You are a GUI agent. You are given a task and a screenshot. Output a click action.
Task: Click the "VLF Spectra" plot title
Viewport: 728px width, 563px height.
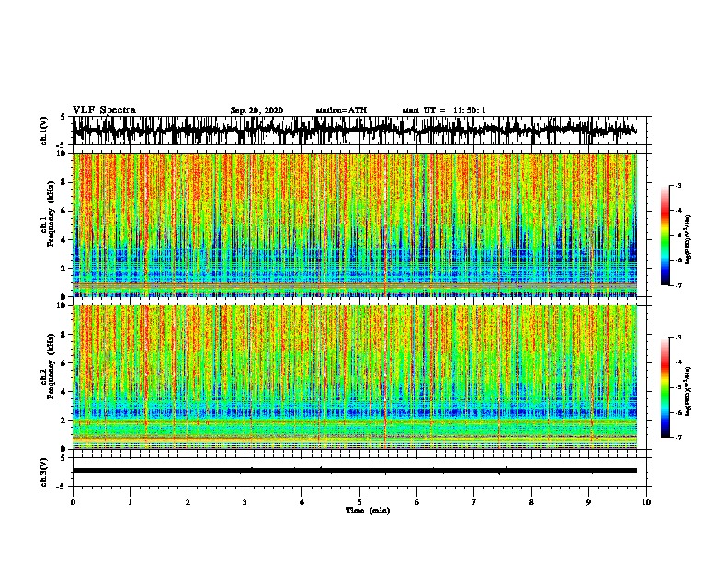tap(104, 109)
